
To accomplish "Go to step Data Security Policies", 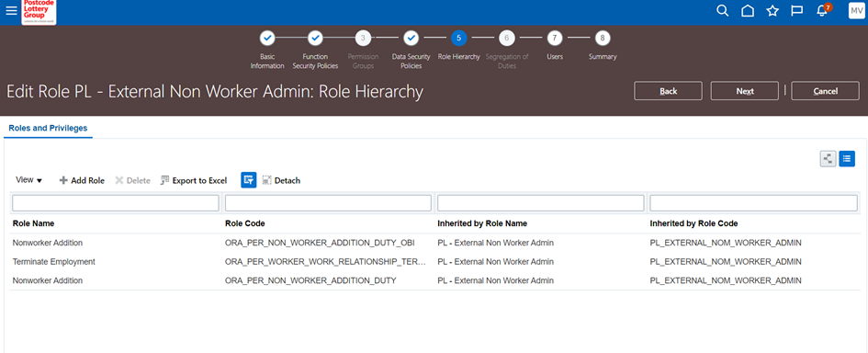I will 411,39.
